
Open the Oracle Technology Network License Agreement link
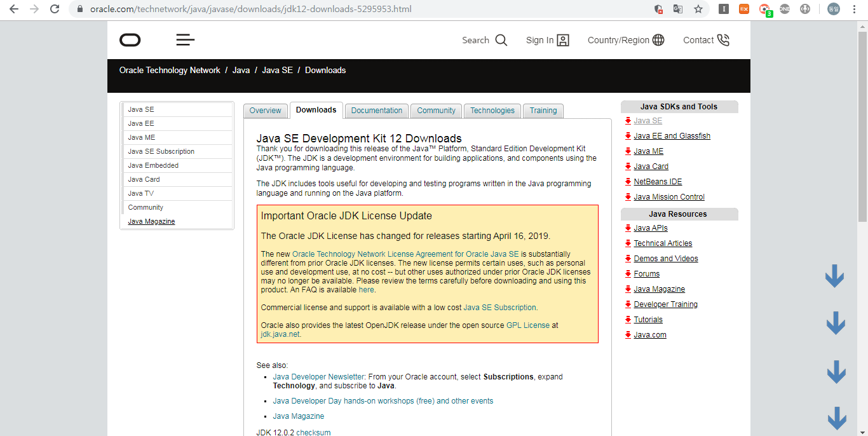pos(405,254)
